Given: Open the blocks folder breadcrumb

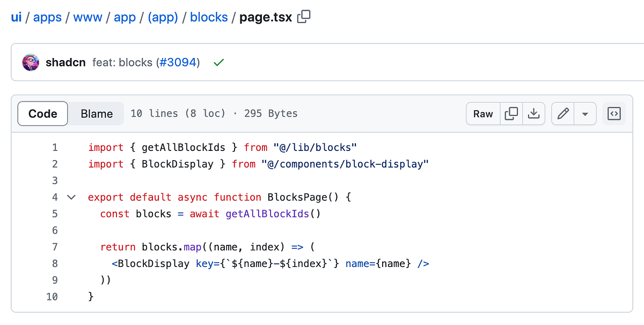Looking at the screenshot, I should click(x=209, y=17).
